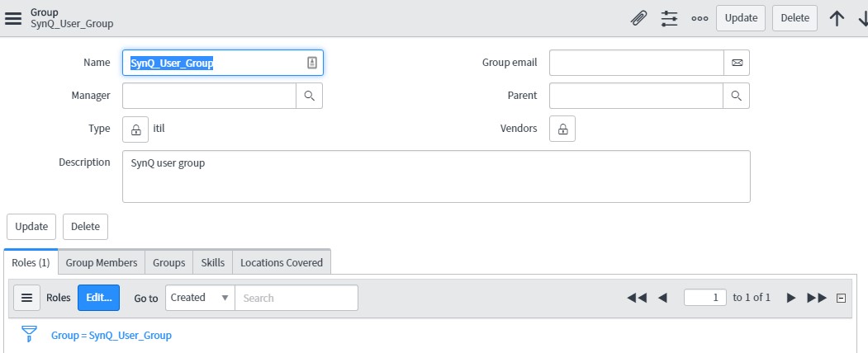Click the Group email envelope icon
The height and width of the screenshot is (353, 868).
pos(737,63)
